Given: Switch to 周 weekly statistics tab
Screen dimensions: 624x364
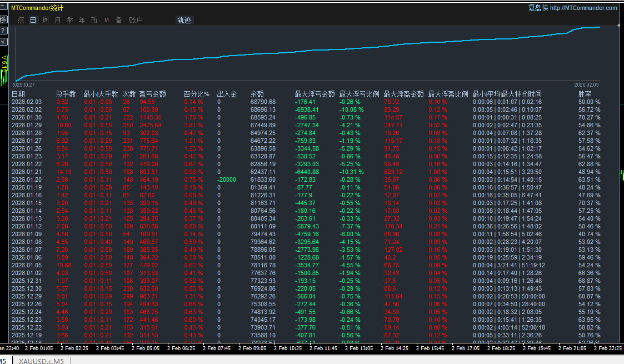Looking at the screenshot, I should coord(45,20).
